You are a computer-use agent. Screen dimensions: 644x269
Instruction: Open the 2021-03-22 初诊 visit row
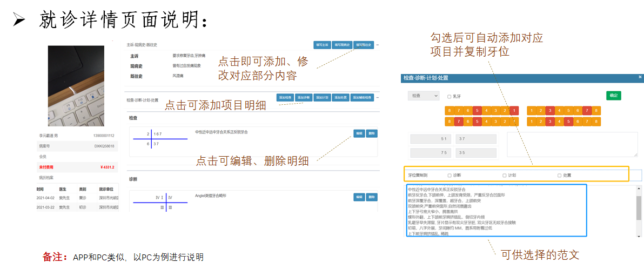tap(77, 208)
